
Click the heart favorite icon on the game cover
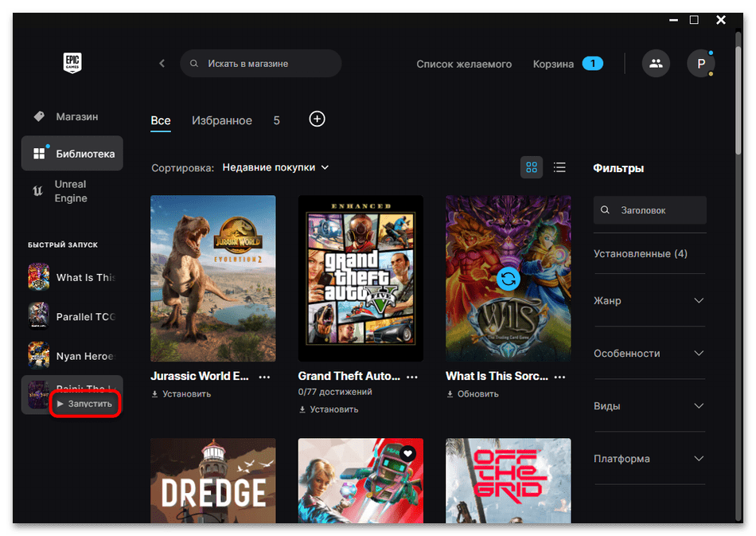click(x=408, y=453)
